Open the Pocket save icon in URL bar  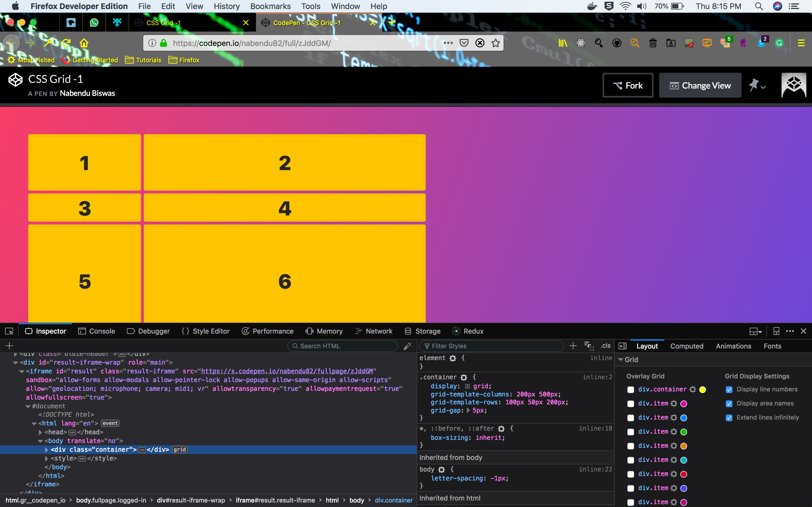point(464,43)
